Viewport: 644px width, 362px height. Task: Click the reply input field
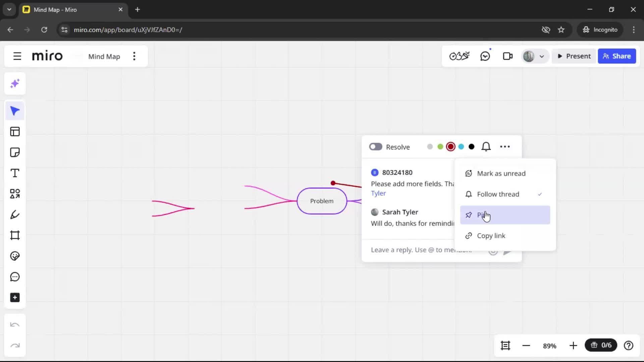421,250
